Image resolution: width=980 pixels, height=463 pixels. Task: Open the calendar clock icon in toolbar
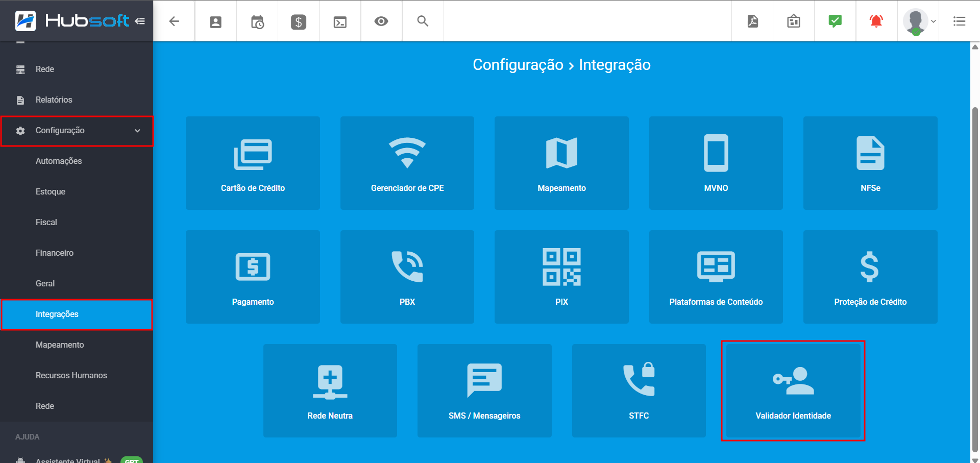[257, 22]
